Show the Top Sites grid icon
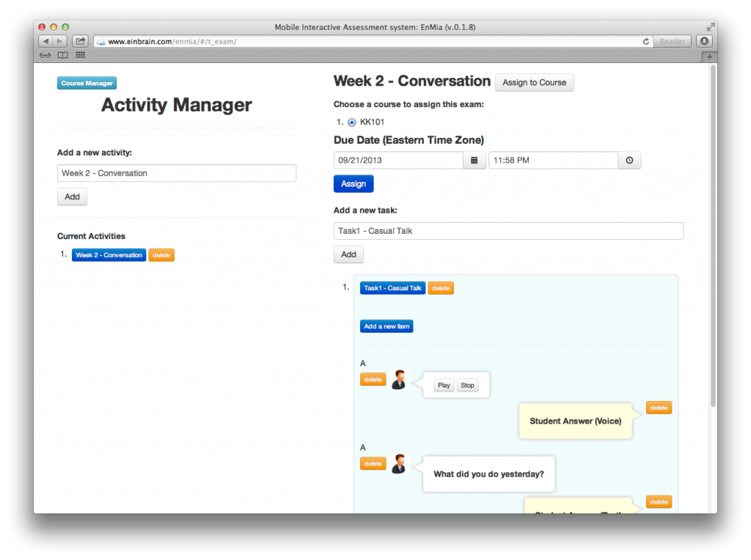The height and width of the screenshot is (560, 751). coord(81,56)
